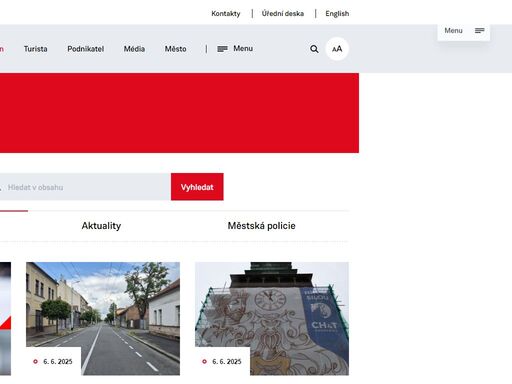512x384 pixels.
Task: Open the Kontakty link
Action: 226,14
